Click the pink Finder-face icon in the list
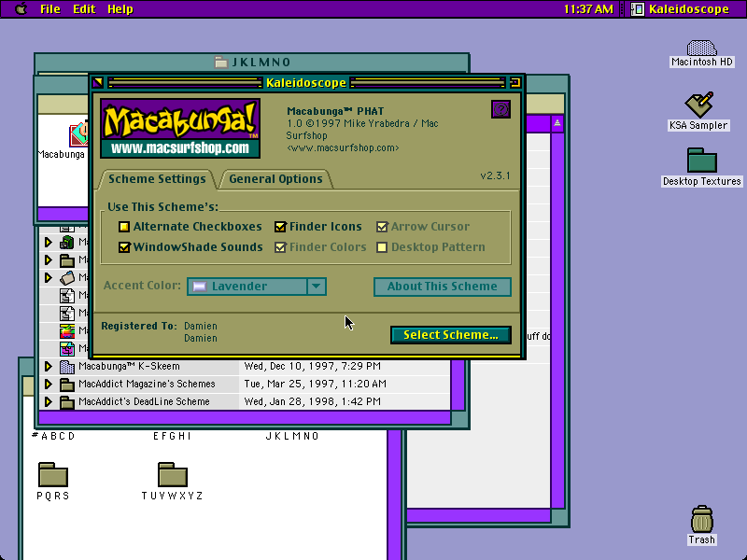 coord(67,348)
